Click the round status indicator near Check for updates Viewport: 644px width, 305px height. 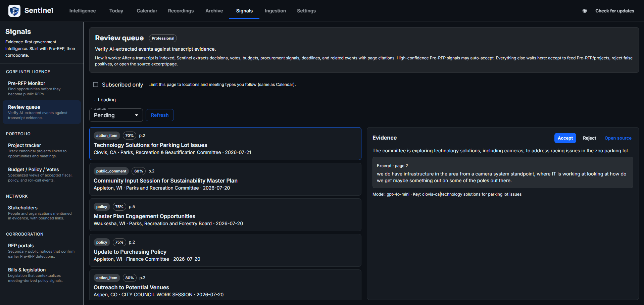585,11
